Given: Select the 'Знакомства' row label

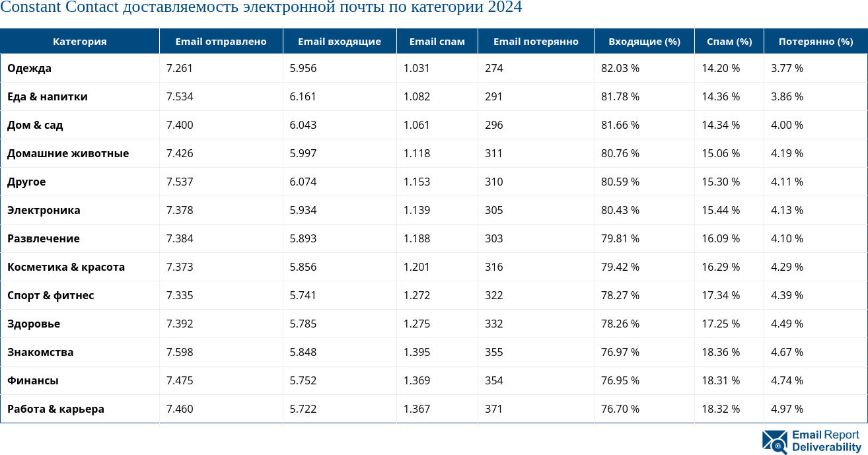Looking at the screenshot, I should click(40, 352).
